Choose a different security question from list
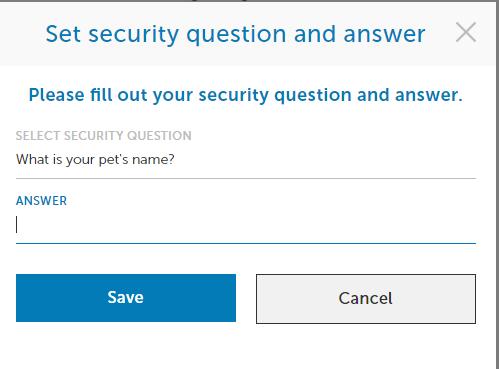 pos(246,159)
